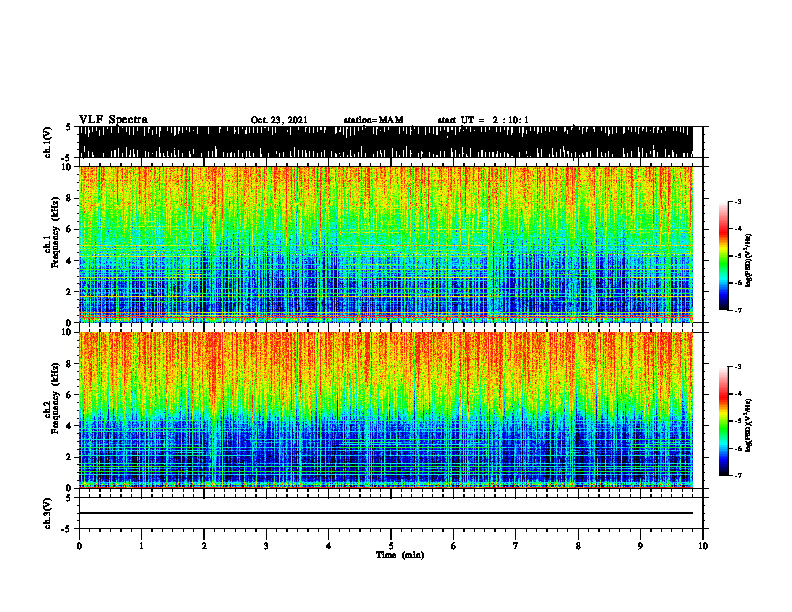Click the "station=MAM" header label
The image size is (792, 612).
[x=373, y=120]
